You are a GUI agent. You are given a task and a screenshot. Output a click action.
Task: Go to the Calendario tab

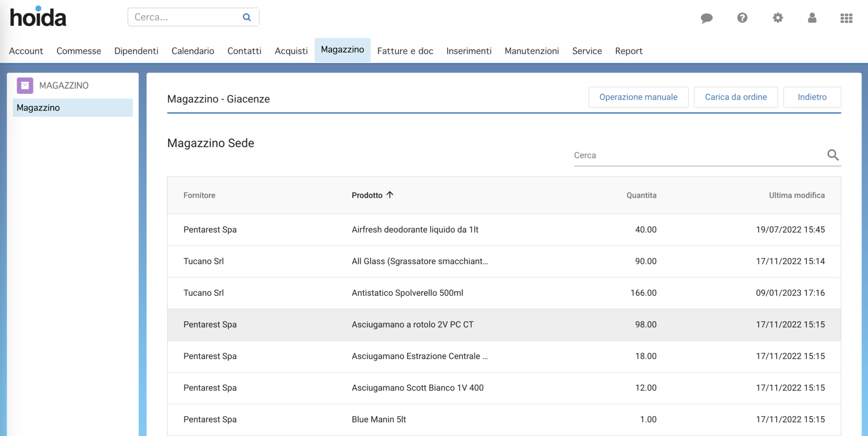coord(193,51)
